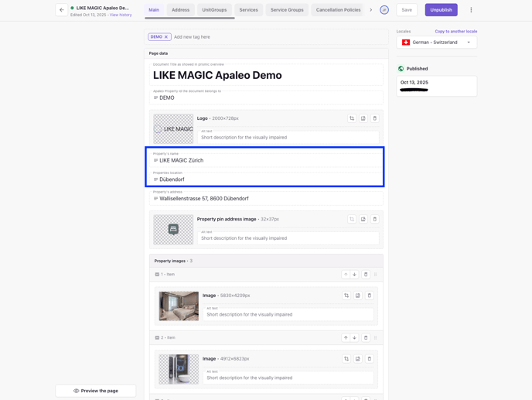Image resolution: width=532 pixels, height=400 pixels.
Task: Open the View history link
Action: [x=121, y=15]
